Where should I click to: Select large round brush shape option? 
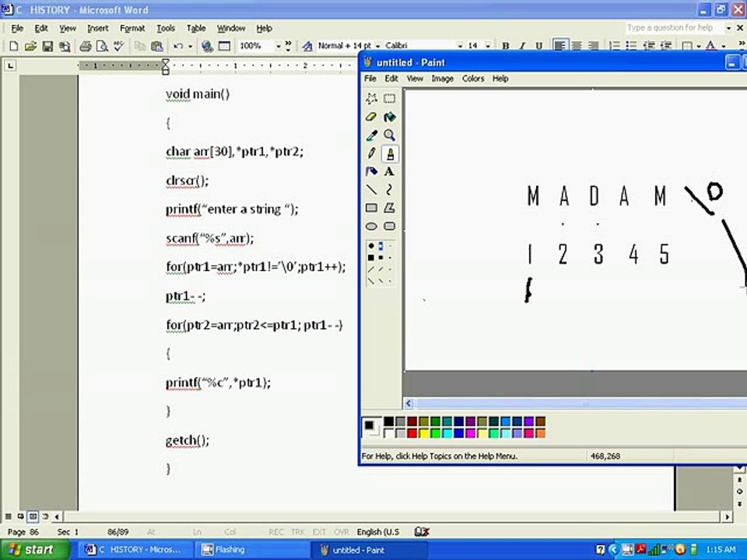tap(370, 246)
